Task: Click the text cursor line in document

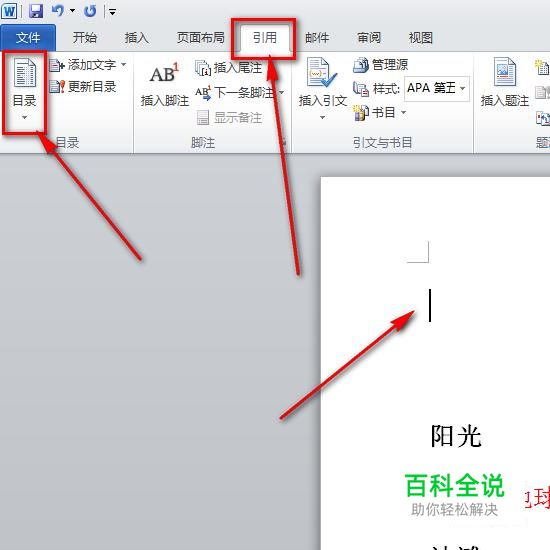Action: [x=430, y=305]
